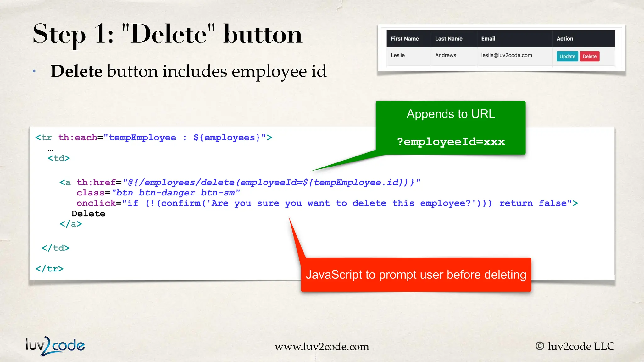This screenshot has width=644, height=362.
Task: Click the onclick confirm code line
Action: pos(327,203)
